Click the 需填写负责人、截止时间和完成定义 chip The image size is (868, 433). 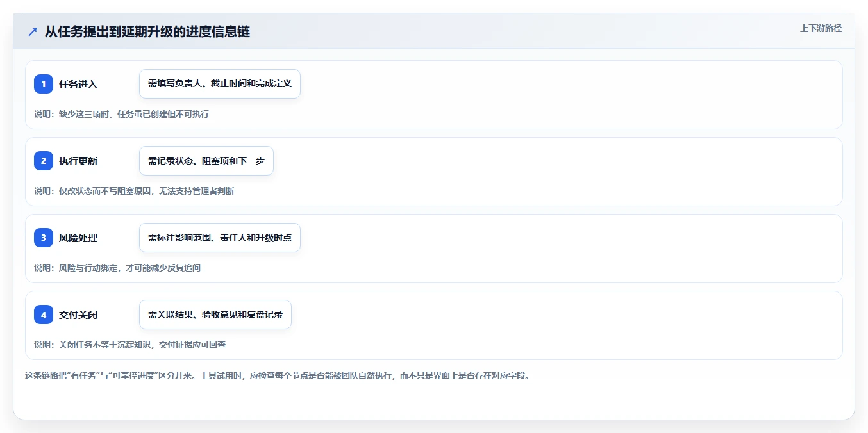click(220, 84)
